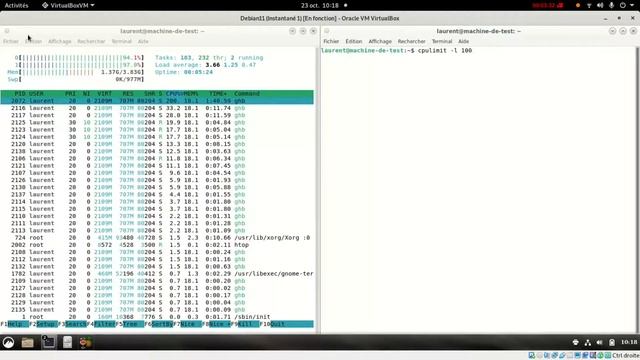Open the colorful application icon in guest taskbar
Screen dimensions: 640x360
85,342
